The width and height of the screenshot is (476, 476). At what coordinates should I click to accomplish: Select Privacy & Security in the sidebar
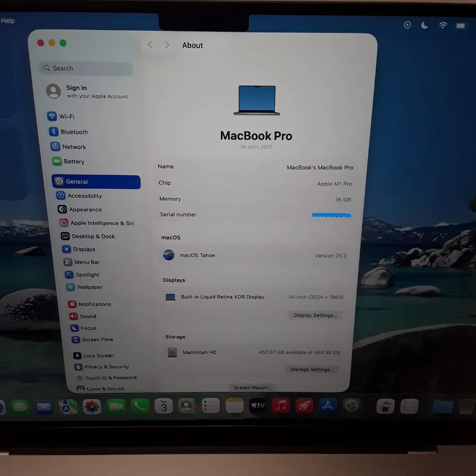pyautogui.click(x=106, y=367)
